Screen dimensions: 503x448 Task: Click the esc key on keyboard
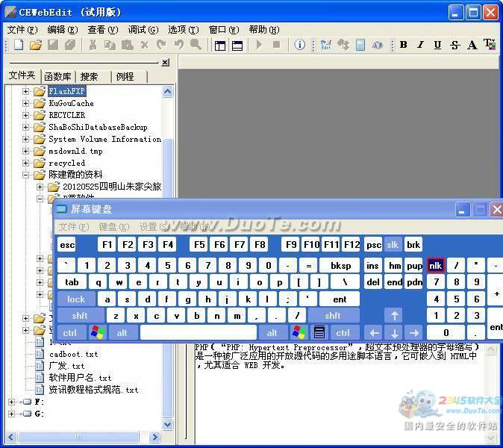(67, 245)
